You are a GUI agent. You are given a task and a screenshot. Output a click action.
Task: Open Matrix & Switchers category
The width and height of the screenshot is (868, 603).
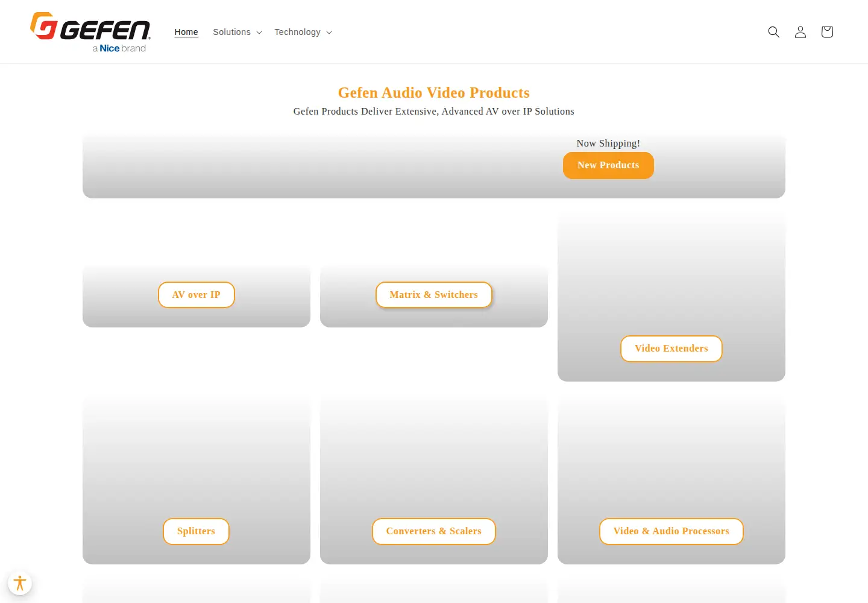click(434, 295)
